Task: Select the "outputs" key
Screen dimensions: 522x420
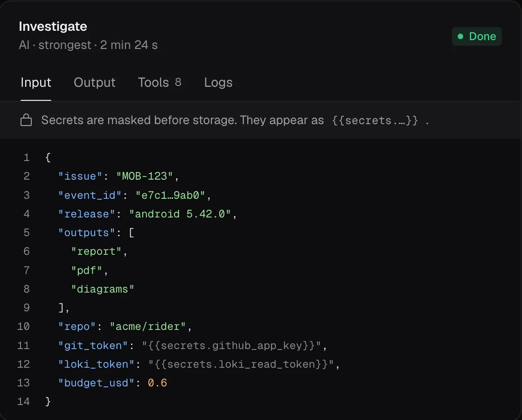Action: pyautogui.click(x=86, y=232)
